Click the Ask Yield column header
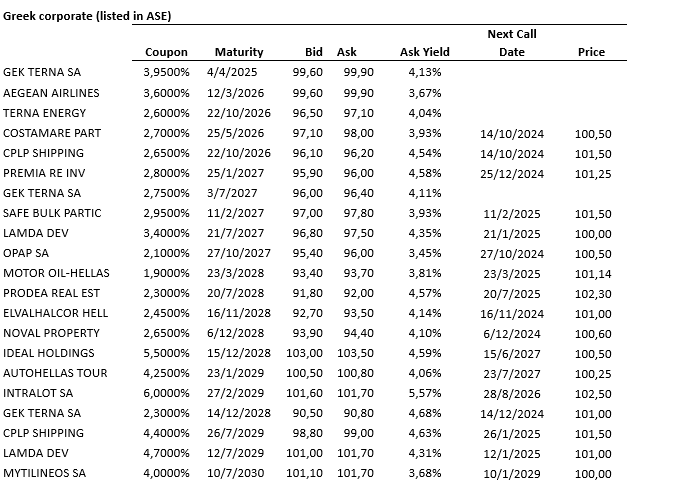The width and height of the screenshot is (680, 485). click(x=425, y=52)
